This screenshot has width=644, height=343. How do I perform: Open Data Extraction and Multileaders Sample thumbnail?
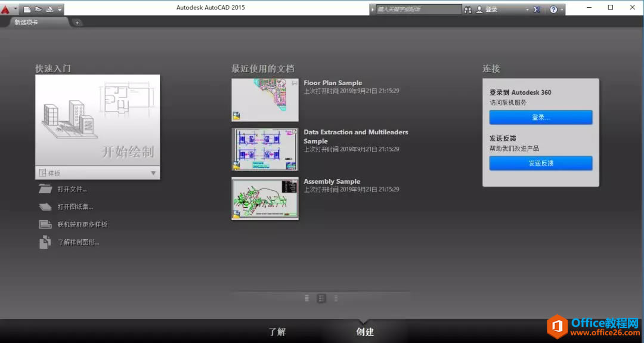[x=265, y=149]
